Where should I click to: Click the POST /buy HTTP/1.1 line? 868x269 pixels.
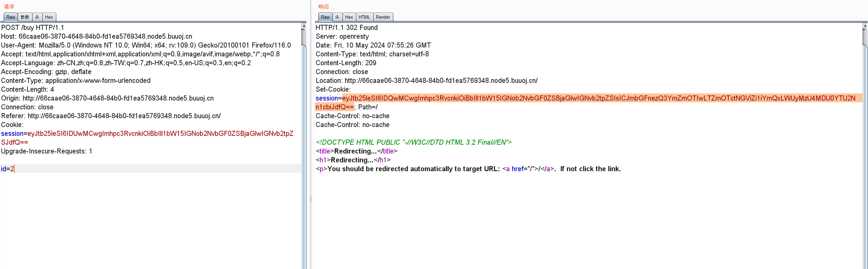coord(33,28)
